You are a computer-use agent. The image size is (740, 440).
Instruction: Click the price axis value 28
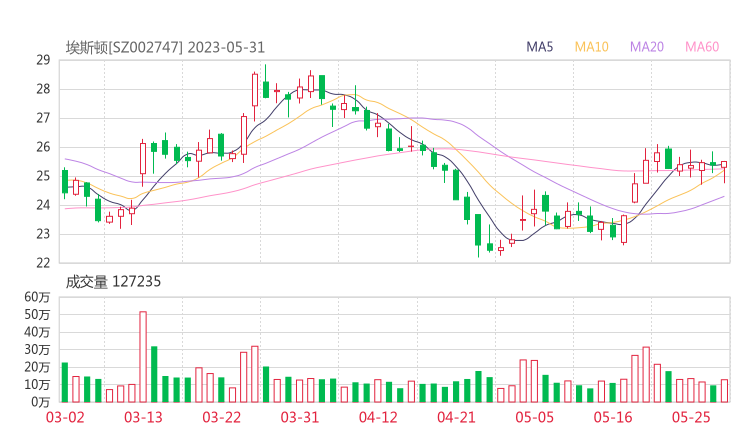click(43, 89)
